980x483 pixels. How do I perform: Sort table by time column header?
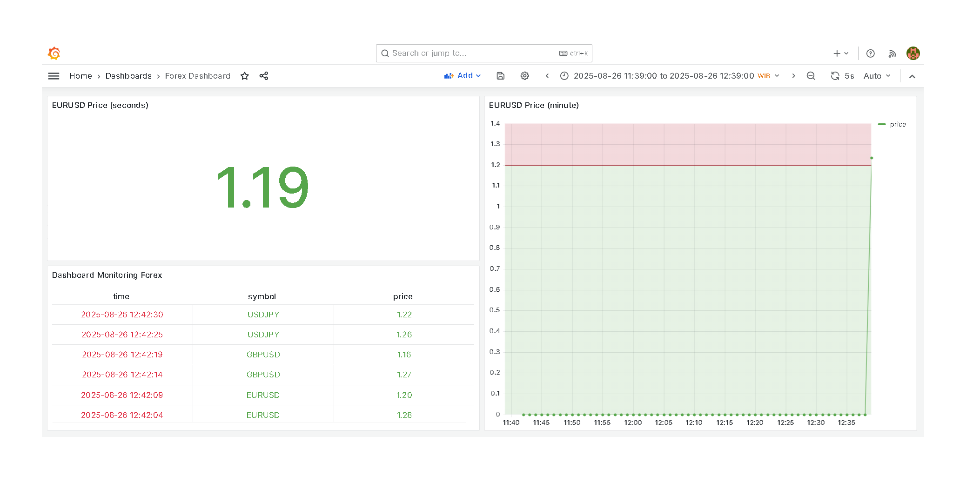[x=121, y=296]
